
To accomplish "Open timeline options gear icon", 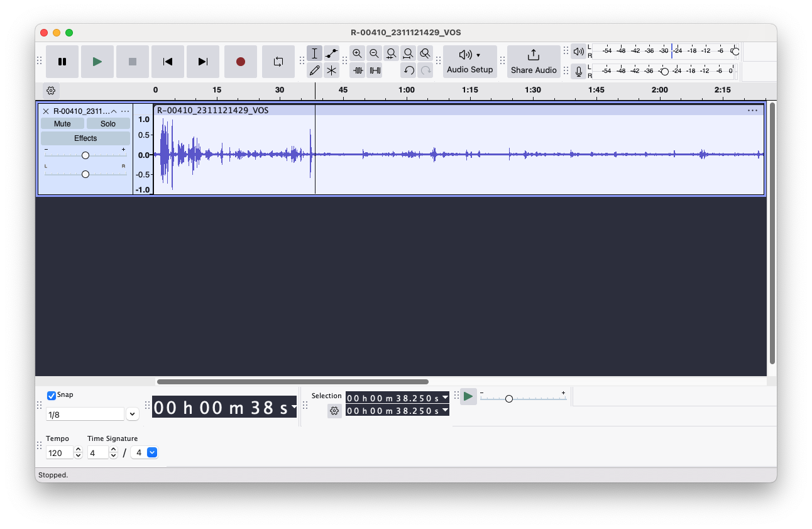I will click(52, 91).
